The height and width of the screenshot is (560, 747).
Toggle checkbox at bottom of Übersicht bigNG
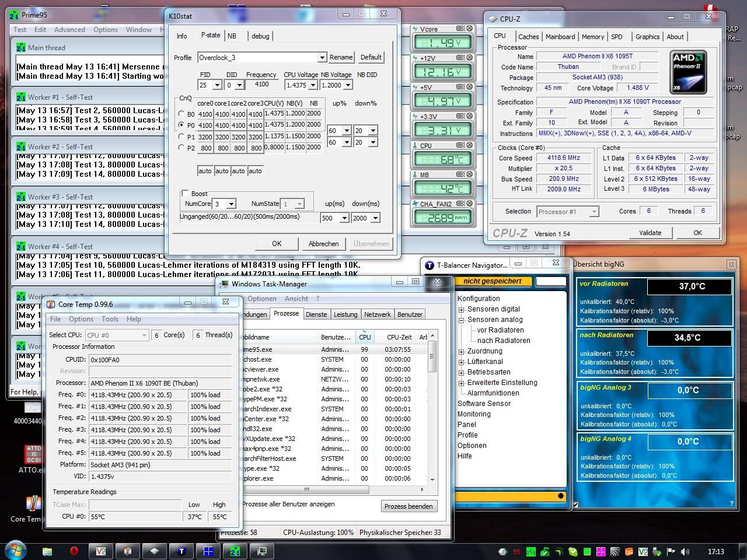click(x=576, y=505)
